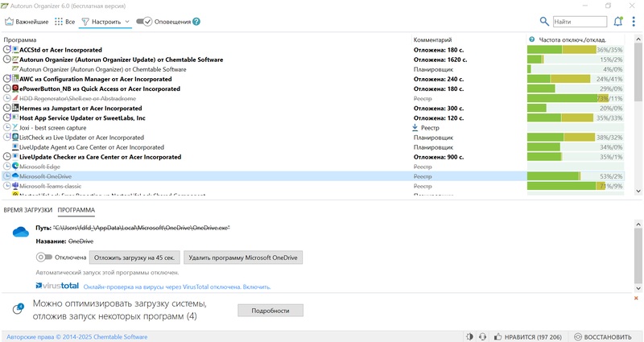Click the Важнейшие clock icon in toolbar
The image size is (644, 342).
[8, 22]
